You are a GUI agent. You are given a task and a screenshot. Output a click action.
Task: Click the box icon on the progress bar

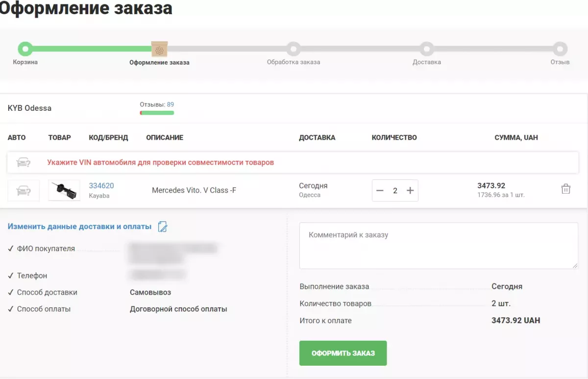(x=159, y=50)
